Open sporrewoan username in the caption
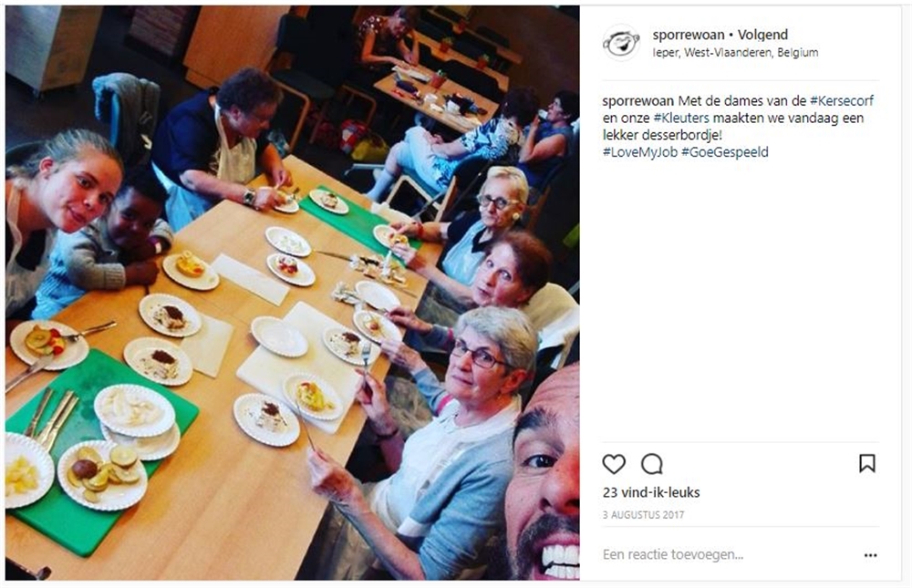This screenshot has width=912, height=588. (638, 100)
